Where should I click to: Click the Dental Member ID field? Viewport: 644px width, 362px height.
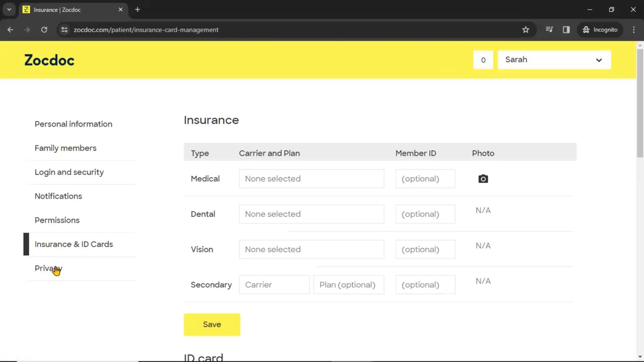tap(425, 214)
